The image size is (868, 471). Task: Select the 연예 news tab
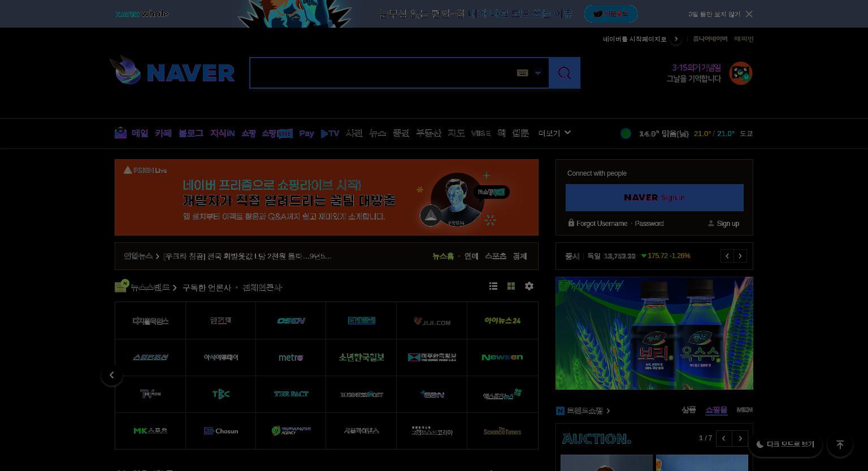pyautogui.click(x=471, y=256)
